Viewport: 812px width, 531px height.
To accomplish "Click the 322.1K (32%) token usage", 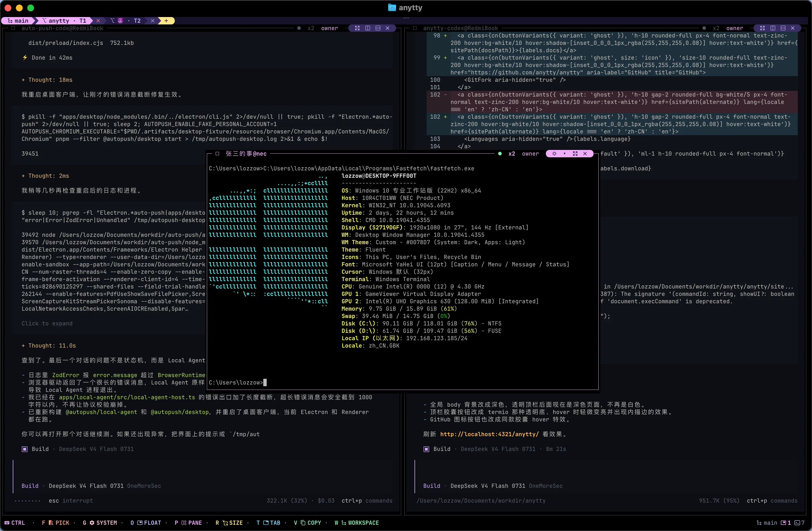I will tap(287, 501).
